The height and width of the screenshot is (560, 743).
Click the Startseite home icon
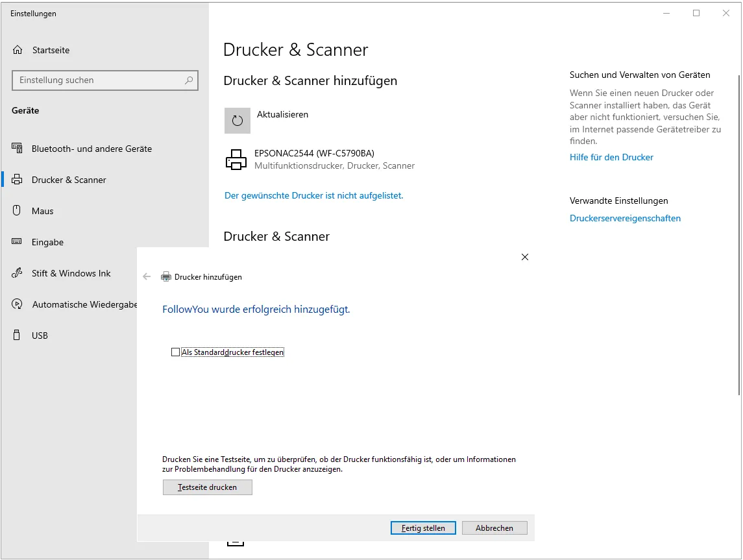[18, 50]
